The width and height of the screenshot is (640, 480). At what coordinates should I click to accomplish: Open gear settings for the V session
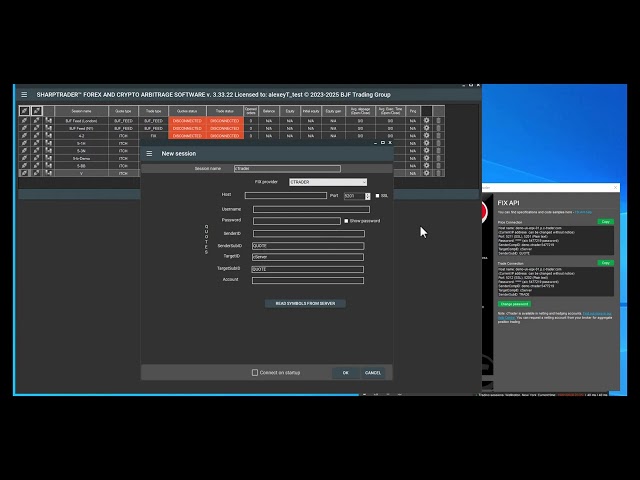[x=427, y=173]
